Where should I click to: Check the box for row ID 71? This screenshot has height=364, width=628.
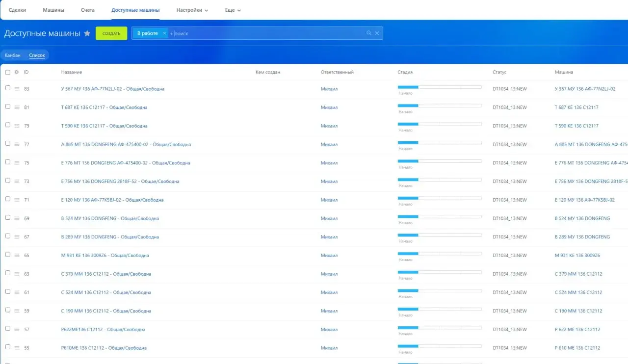click(x=7, y=199)
